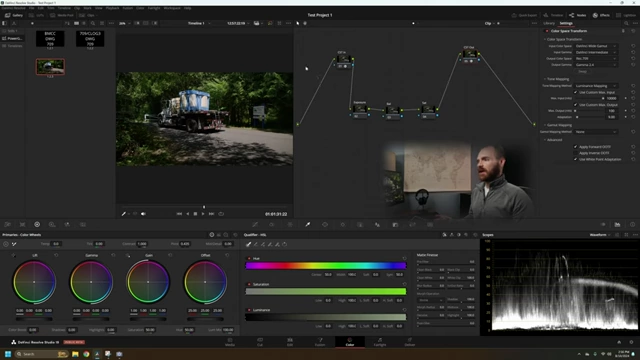Toggle the Saturation qualifier enable dot
The image size is (640, 360).
pos(249,284)
